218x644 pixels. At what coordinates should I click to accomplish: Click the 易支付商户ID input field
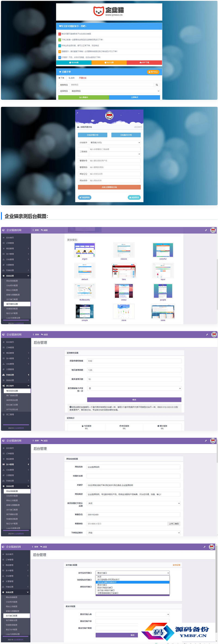[x=132, y=621]
